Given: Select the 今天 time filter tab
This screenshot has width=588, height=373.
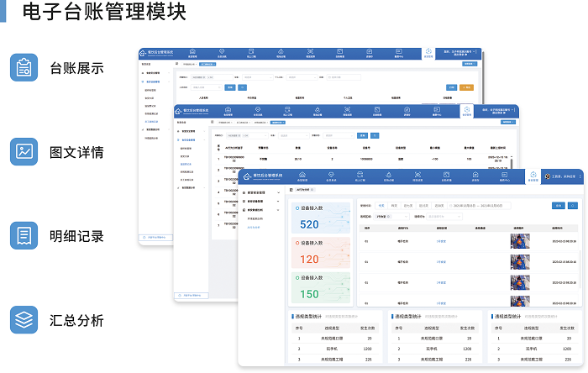Looking at the screenshot, I should click(x=381, y=205).
